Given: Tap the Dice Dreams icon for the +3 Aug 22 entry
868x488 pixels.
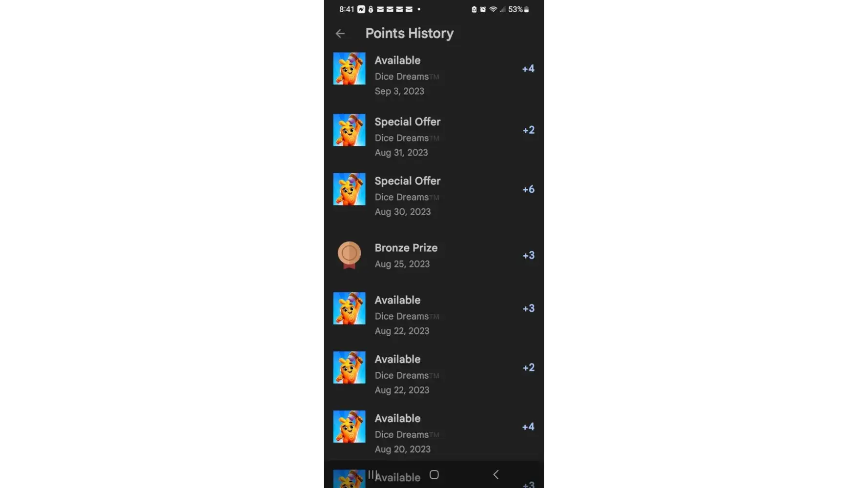Looking at the screenshot, I should [349, 308].
